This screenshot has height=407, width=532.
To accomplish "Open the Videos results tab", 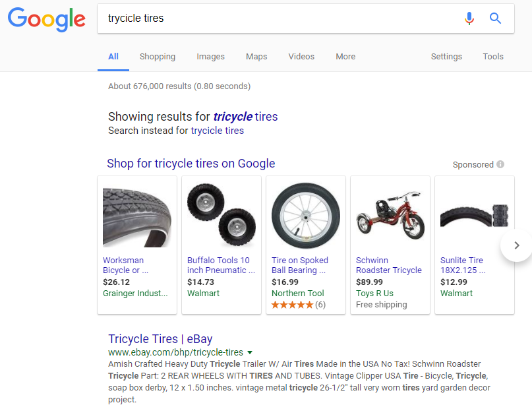I will pyautogui.click(x=301, y=56).
